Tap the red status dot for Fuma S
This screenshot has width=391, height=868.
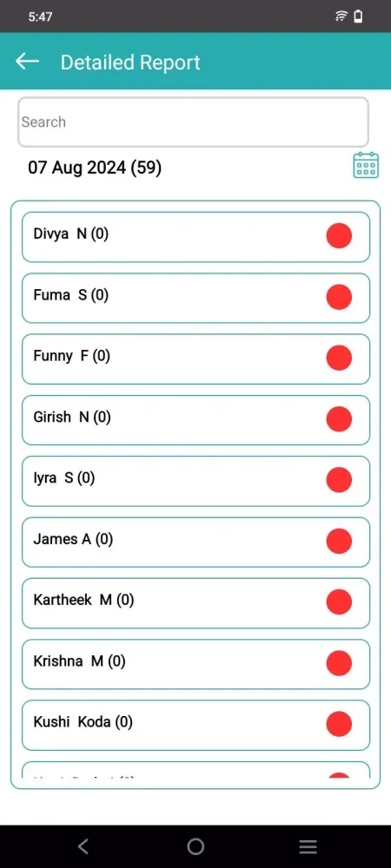click(339, 297)
